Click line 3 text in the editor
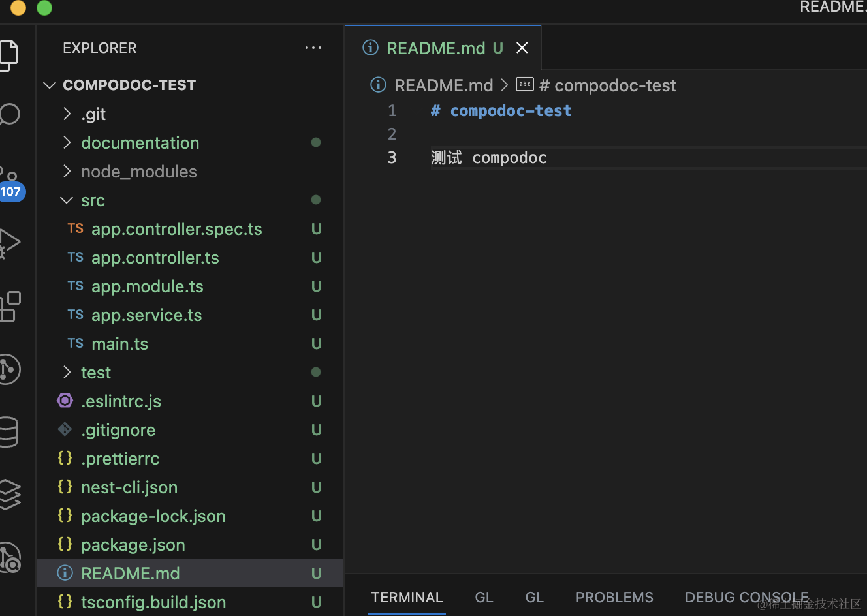 [488, 158]
